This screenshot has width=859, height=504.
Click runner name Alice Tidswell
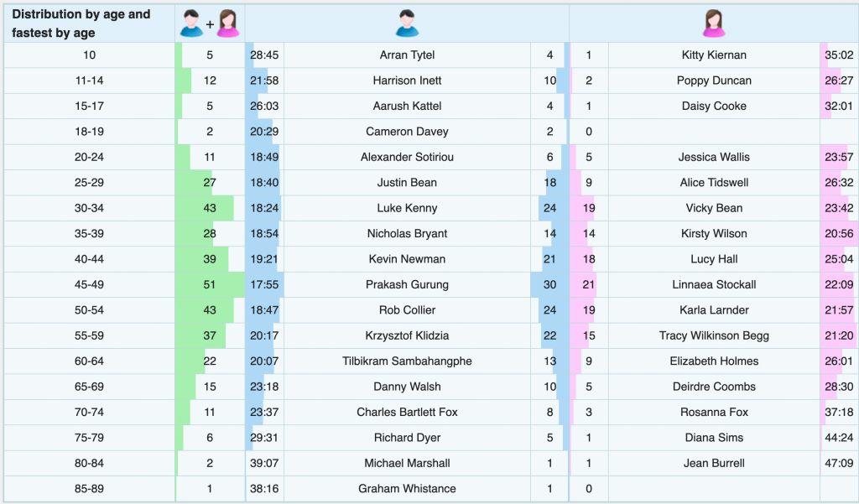click(x=714, y=183)
